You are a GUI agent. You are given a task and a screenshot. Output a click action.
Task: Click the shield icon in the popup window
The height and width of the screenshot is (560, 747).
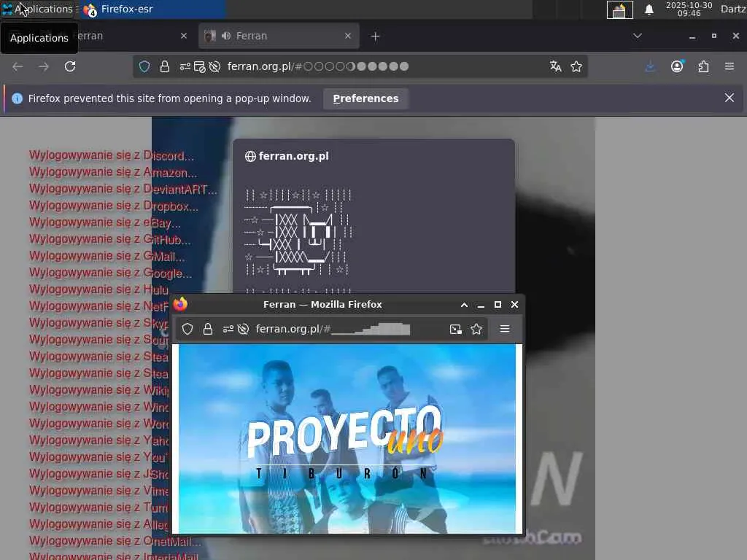[x=187, y=329]
